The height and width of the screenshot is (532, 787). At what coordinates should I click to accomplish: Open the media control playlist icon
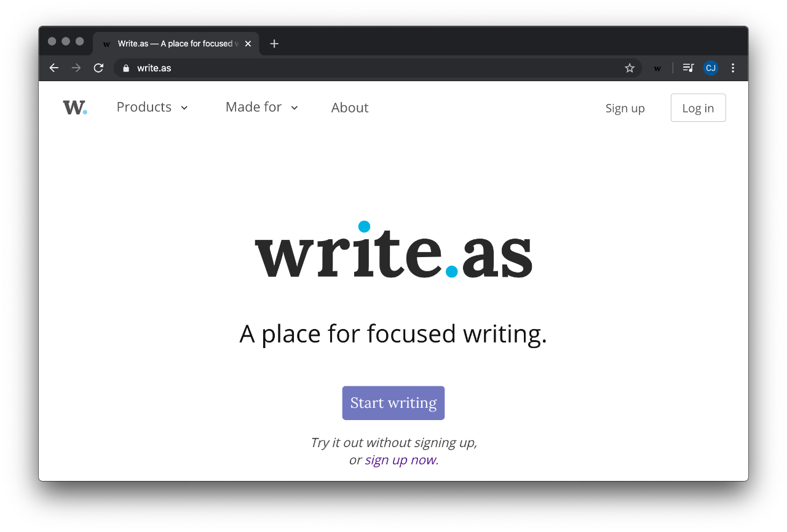pyautogui.click(x=689, y=68)
